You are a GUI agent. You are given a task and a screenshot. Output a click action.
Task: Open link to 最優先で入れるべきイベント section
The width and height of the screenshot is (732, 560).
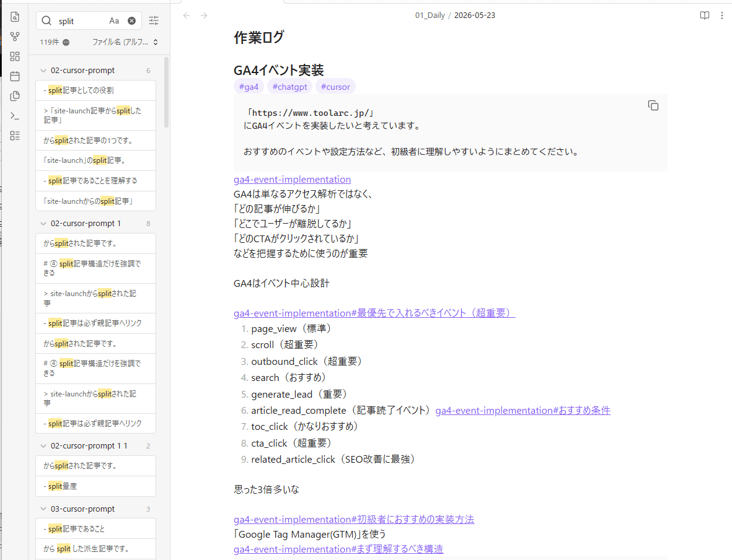pyautogui.click(x=374, y=313)
